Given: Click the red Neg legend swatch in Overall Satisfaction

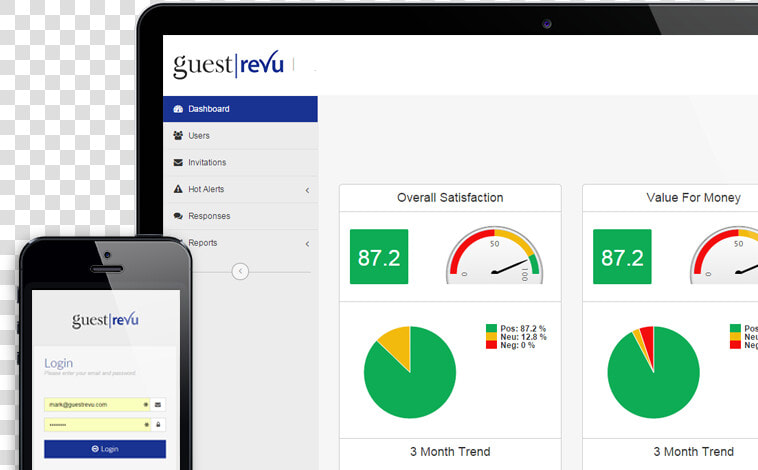Looking at the screenshot, I should point(491,345).
